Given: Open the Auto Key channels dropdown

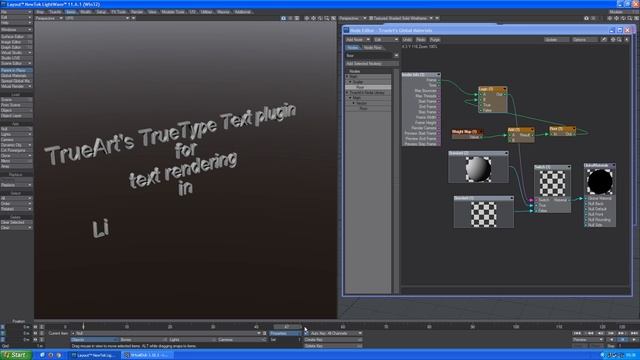Looking at the screenshot, I should pos(336,333).
